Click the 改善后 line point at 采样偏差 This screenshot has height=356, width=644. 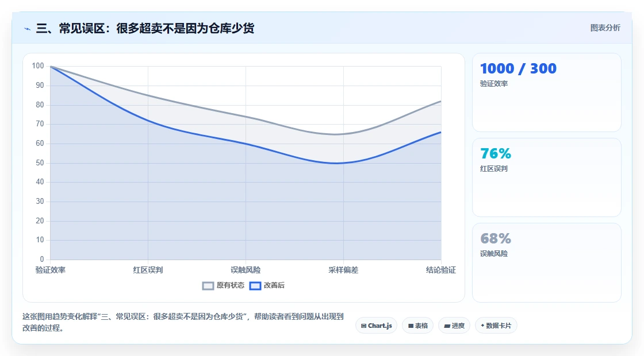[343, 163]
